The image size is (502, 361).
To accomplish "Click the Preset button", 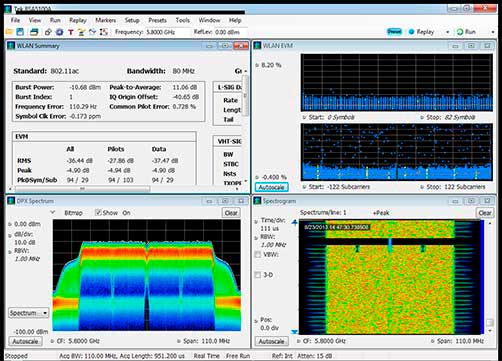I will pos(394,32).
